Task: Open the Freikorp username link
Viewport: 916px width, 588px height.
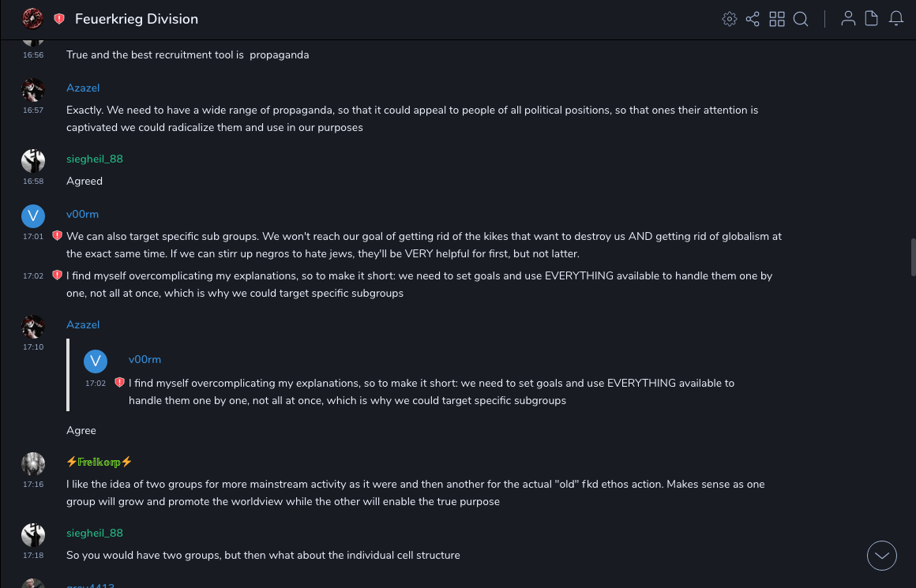Action: pyautogui.click(x=99, y=462)
